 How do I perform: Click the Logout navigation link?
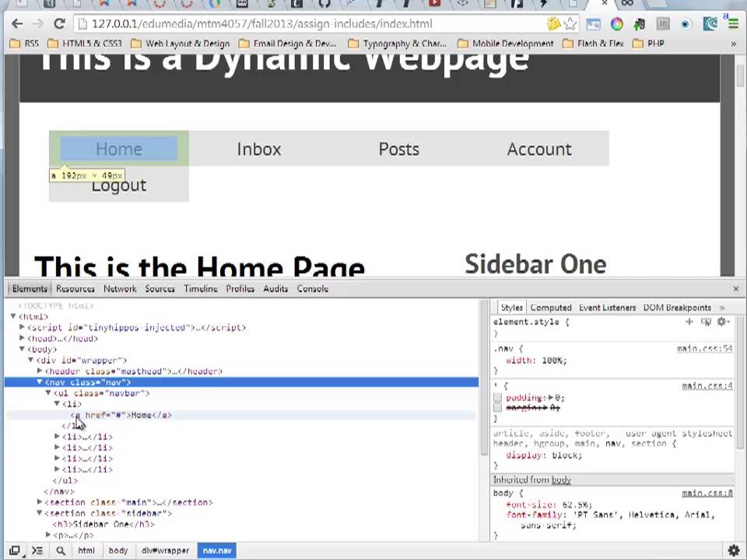(118, 185)
